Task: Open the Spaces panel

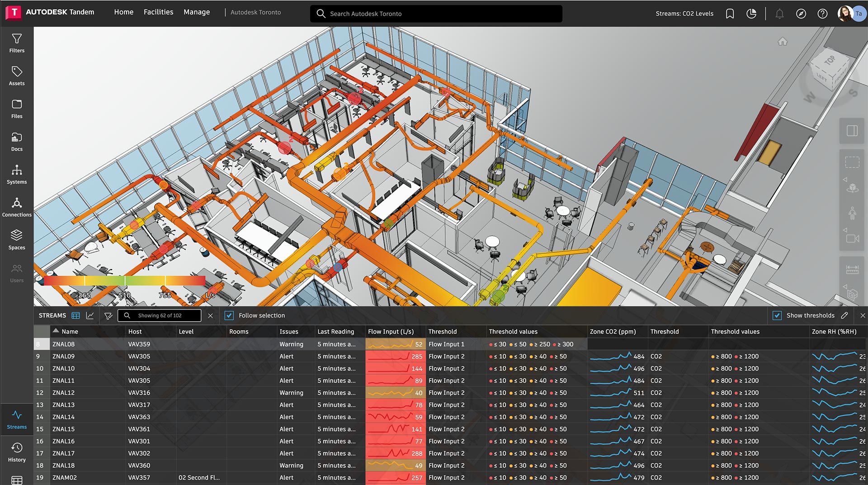Action: tap(17, 240)
